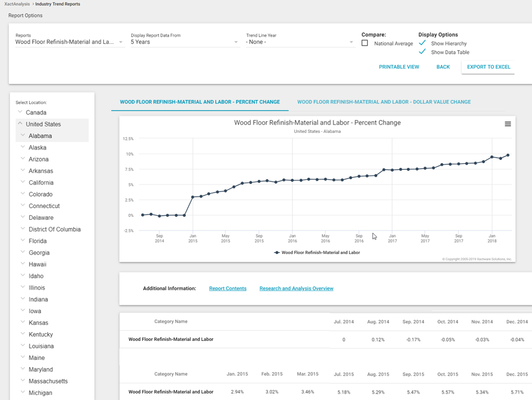532x400 pixels.
Task: Select the Percent Change tab
Action: pyautogui.click(x=200, y=102)
